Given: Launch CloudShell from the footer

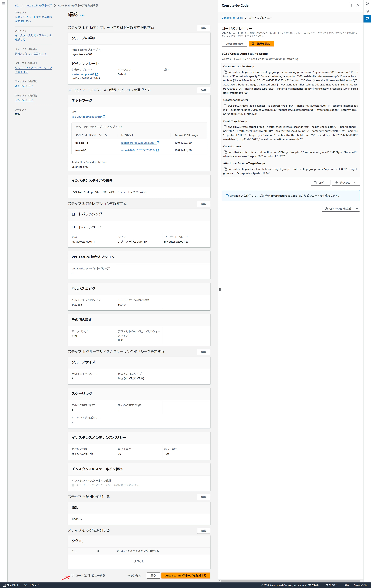Looking at the screenshot, I should click(x=11, y=585).
